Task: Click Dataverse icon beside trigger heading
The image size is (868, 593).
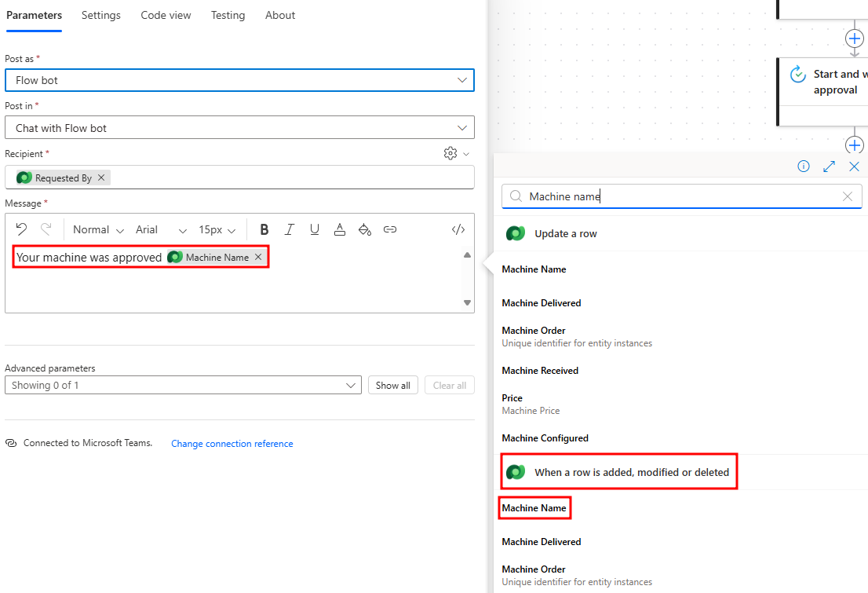Action: (x=516, y=472)
